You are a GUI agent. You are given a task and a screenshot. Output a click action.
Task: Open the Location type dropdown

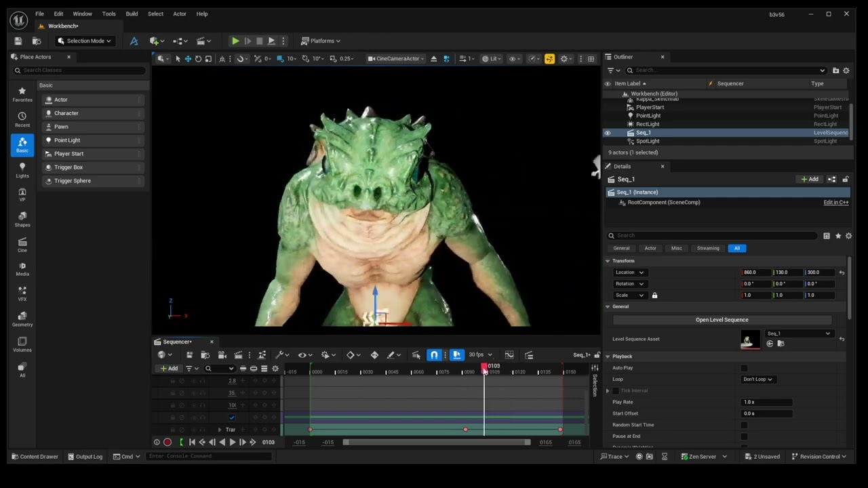coord(629,272)
